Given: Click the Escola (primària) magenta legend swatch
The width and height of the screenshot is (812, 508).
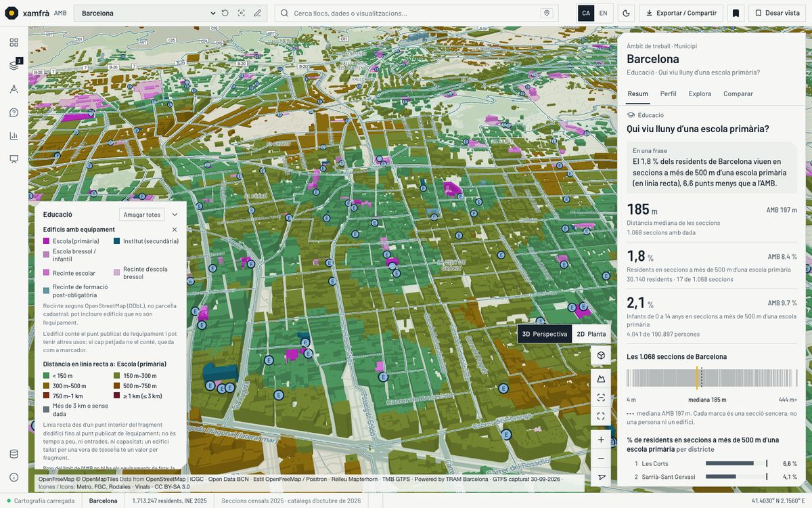Looking at the screenshot, I should click(x=46, y=241).
